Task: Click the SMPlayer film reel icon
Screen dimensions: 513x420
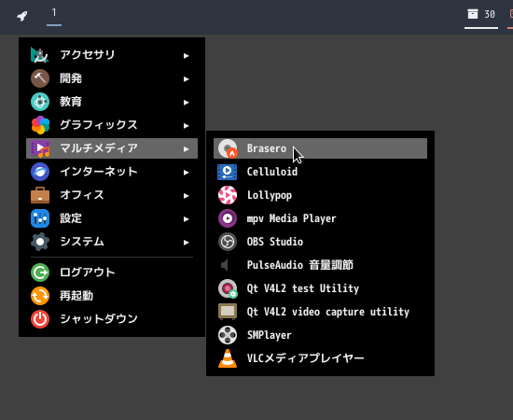Action: [228, 335]
